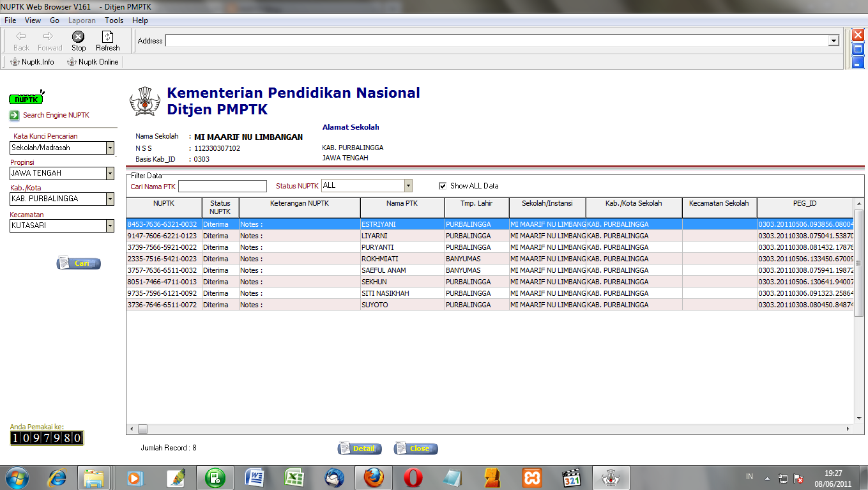
Task: Click the green NUPTK logo badge
Action: [x=26, y=99]
